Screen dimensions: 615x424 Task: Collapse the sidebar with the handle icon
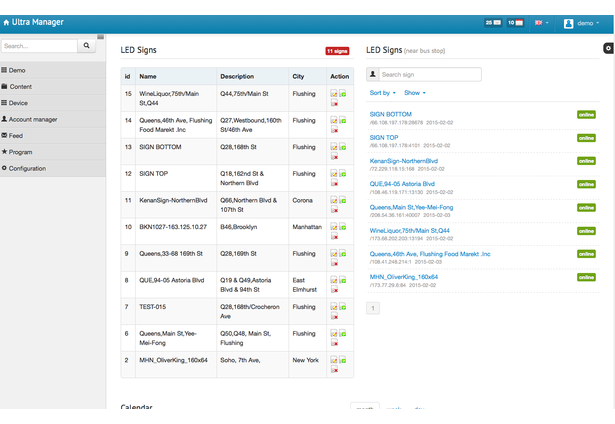[x=101, y=37]
